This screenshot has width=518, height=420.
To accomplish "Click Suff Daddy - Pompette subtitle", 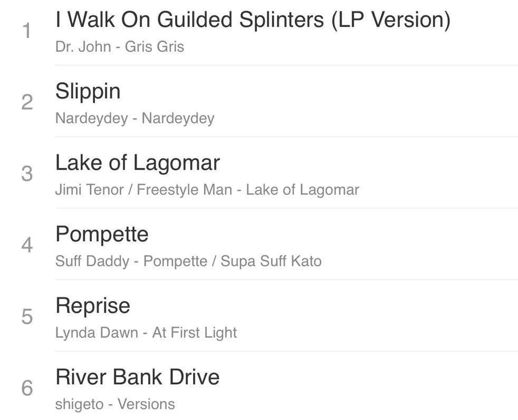I will (x=188, y=261).
